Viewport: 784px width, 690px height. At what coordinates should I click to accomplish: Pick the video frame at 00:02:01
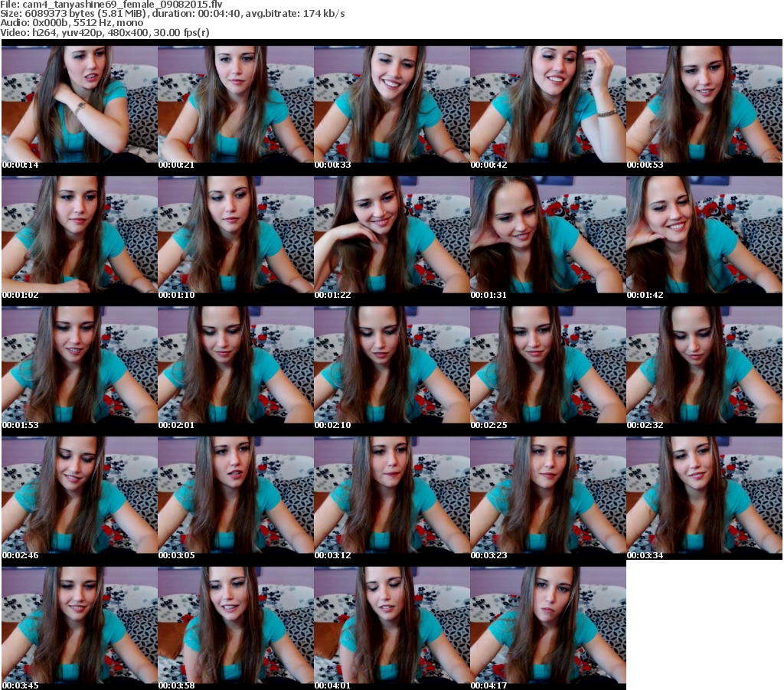[236, 365]
